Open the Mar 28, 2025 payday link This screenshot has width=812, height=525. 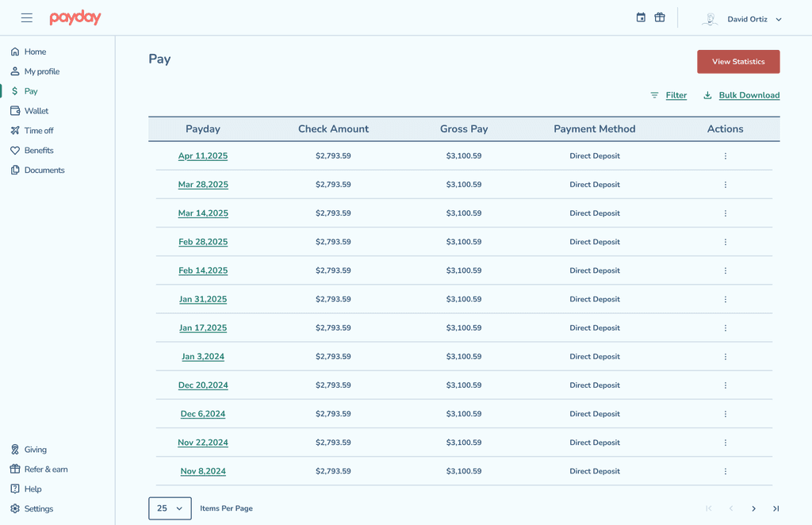pyautogui.click(x=203, y=185)
